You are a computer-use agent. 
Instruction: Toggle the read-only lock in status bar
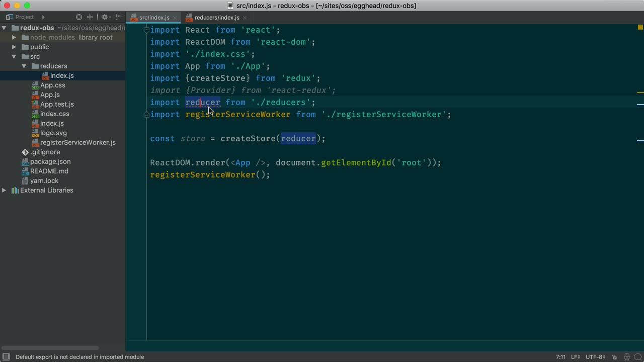coord(614,357)
